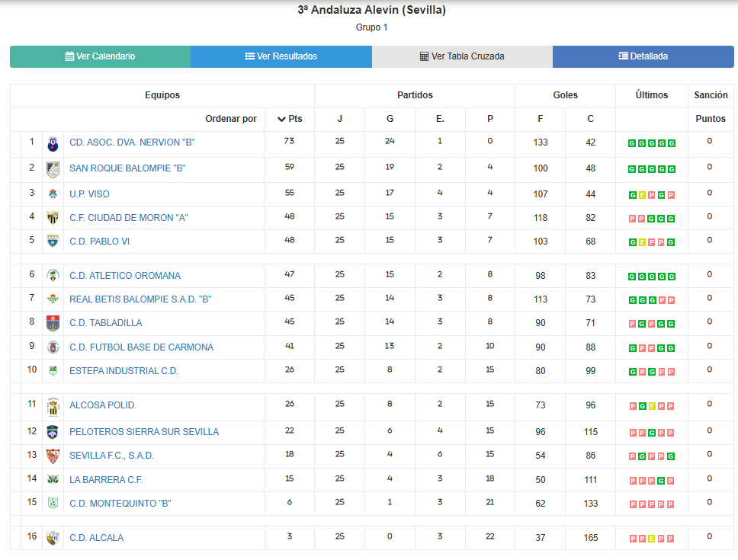
Task: Click the C.F. CIUDAD DE MORON "A" crest
Action: (x=53, y=218)
